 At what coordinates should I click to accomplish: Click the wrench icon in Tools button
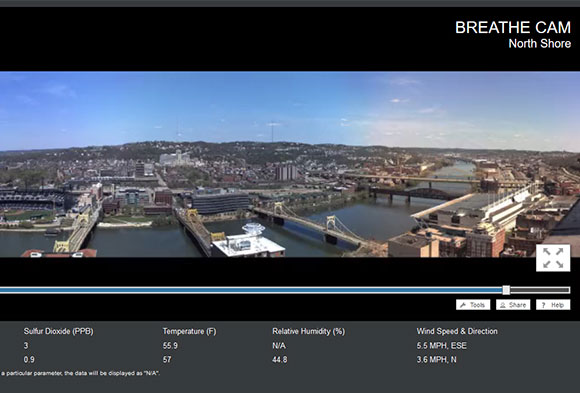463,305
